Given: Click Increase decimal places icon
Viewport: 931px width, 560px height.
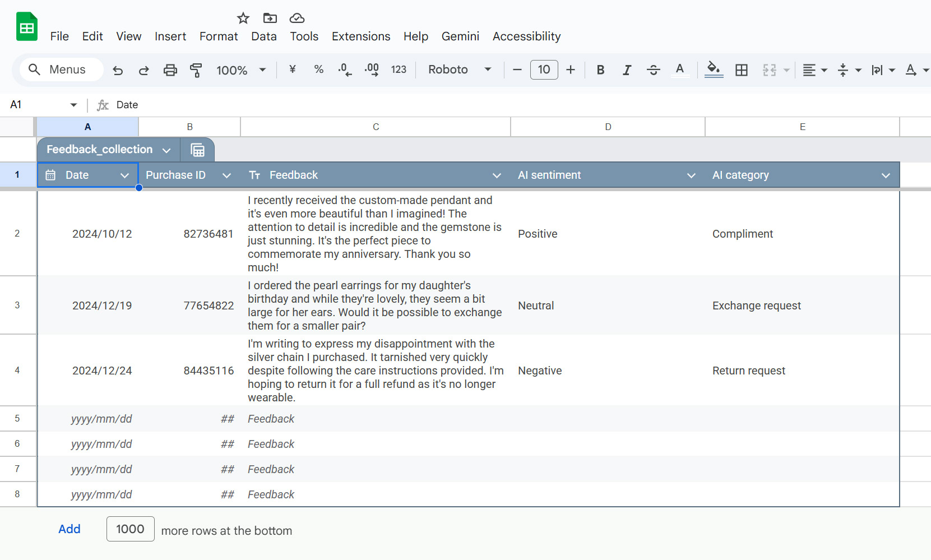Looking at the screenshot, I should pos(371,70).
